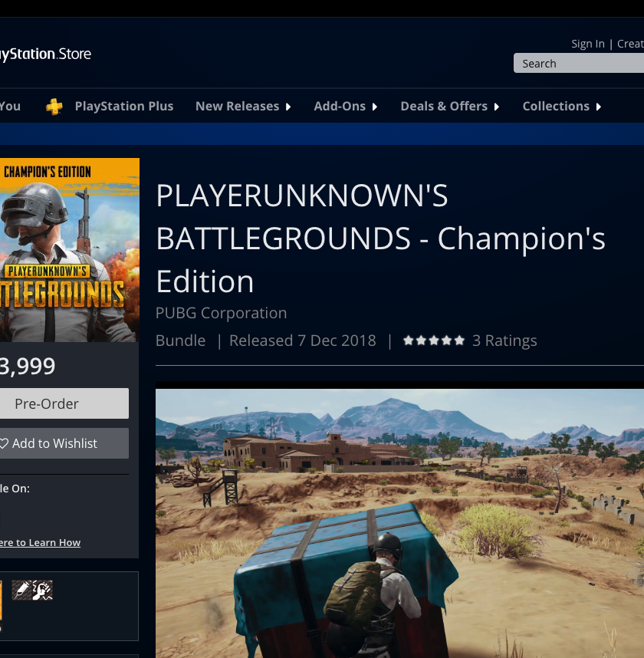Screen dimensions: 644x658
Task: Expand the Add-Ons dropdown arrow
Action: point(375,107)
